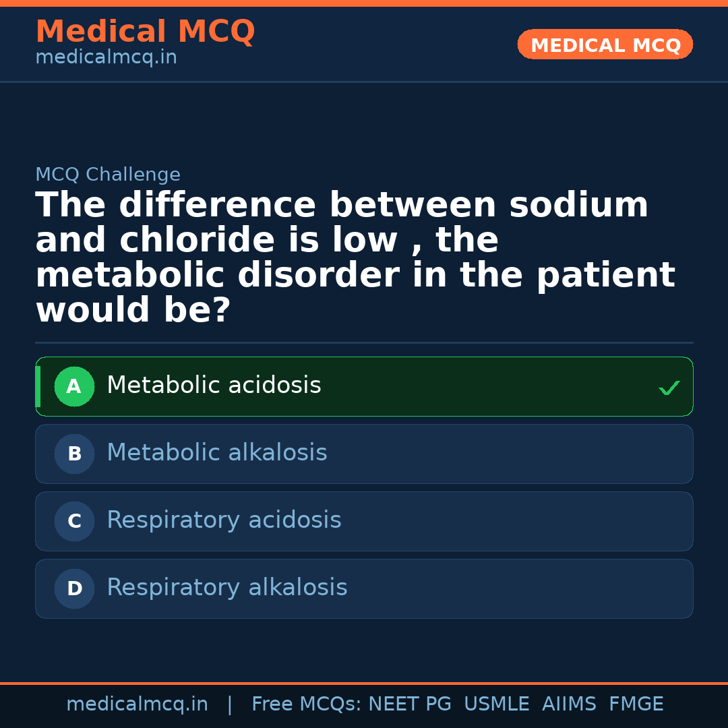Pick the Respiratory alkalosis answer text
The image size is (728, 728).
click(x=226, y=588)
